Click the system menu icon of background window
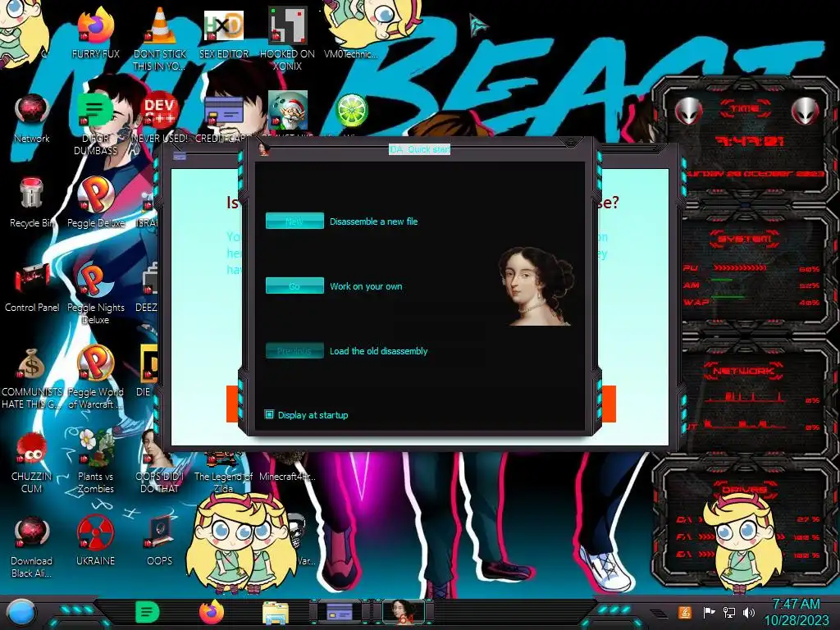Viewport: 840px width, 630px height. (180, 157)
